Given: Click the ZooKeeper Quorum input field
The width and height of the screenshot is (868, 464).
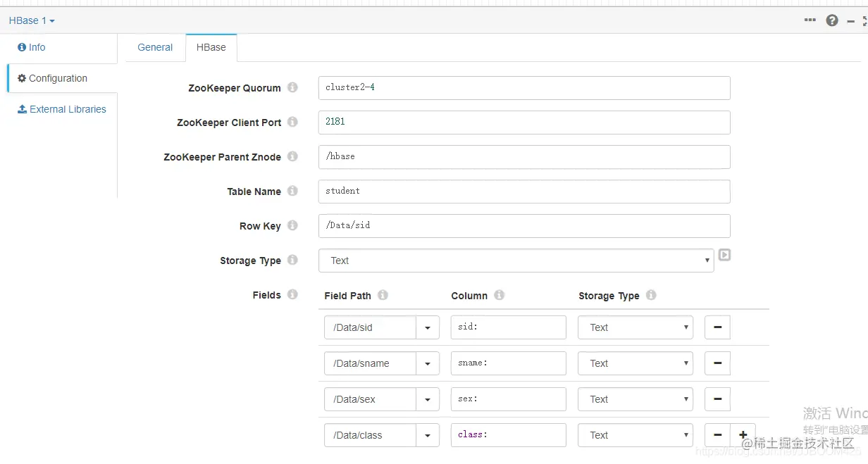Looking at the screenshot, I should [524, 88].
